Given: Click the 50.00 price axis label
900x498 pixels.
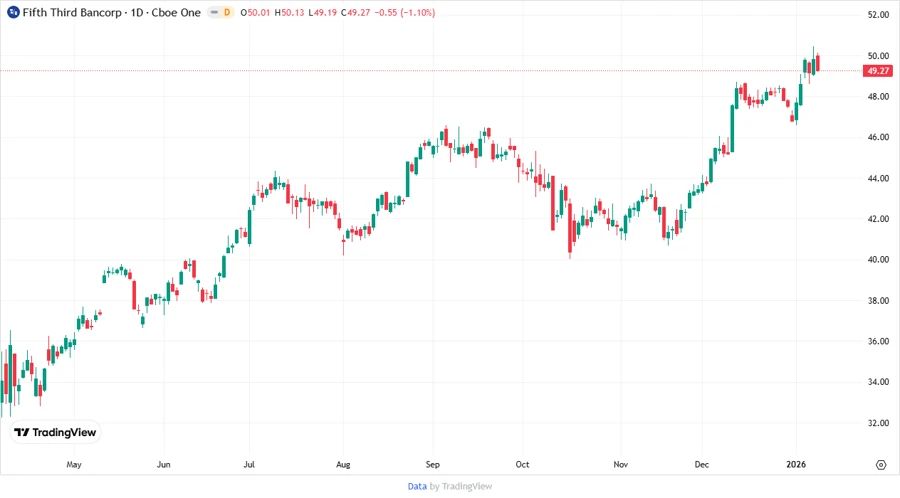Looking at the screenshot, I should pyautogui.click(x=878, y=56).
